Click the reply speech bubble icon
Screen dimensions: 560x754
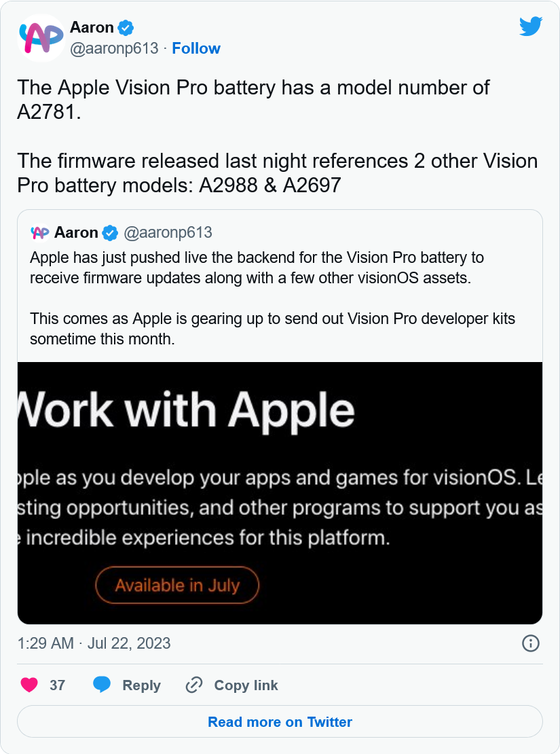tap(101, 685)
